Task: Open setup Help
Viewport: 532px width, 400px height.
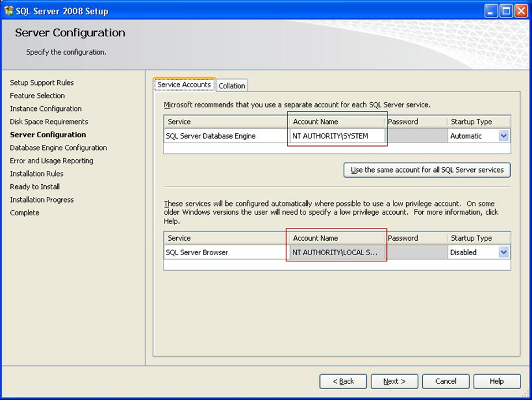Action: point(497,381)
